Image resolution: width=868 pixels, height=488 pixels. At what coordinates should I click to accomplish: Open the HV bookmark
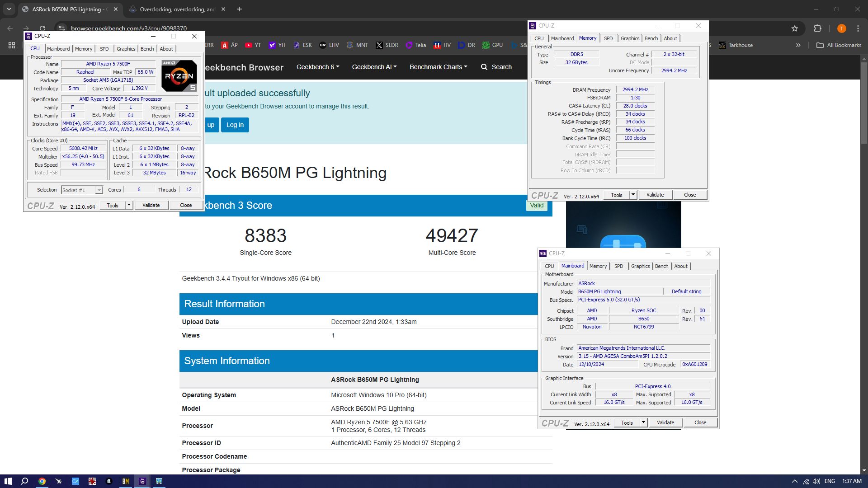coord(442,45)
